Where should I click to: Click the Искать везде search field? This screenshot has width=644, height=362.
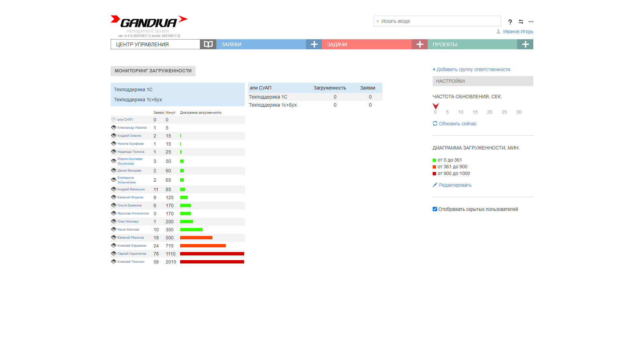click(x=437, y=21)
